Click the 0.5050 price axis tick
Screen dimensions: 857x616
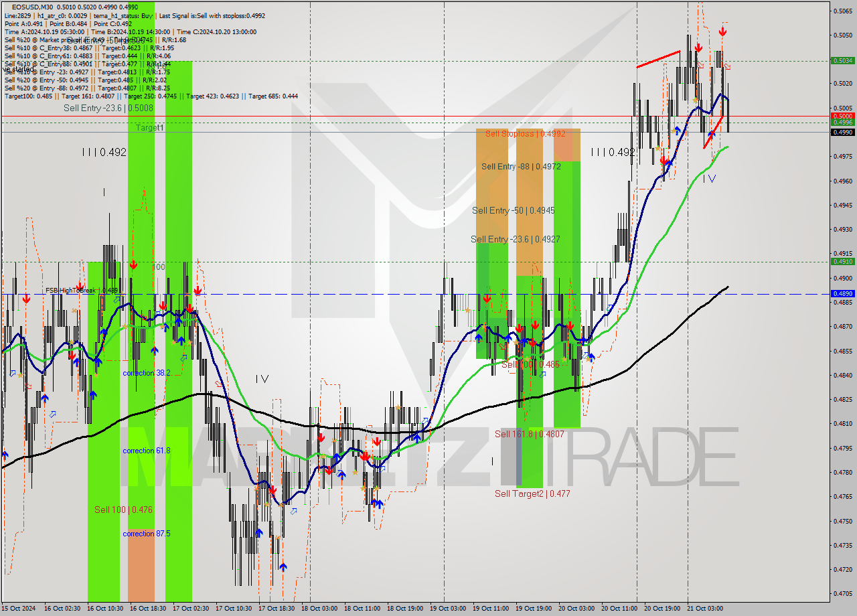pyautogui.click(x=842, y=35)
